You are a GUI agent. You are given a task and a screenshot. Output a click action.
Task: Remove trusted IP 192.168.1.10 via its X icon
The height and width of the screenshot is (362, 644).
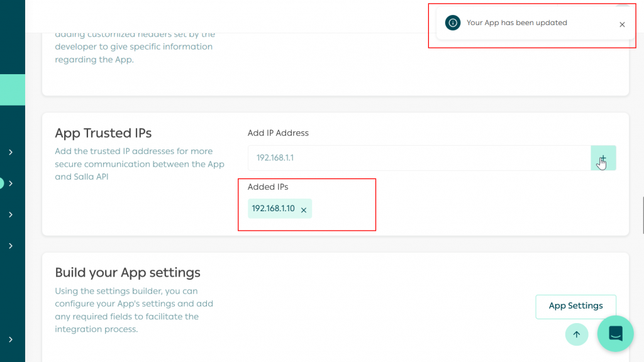click(304, 209)
